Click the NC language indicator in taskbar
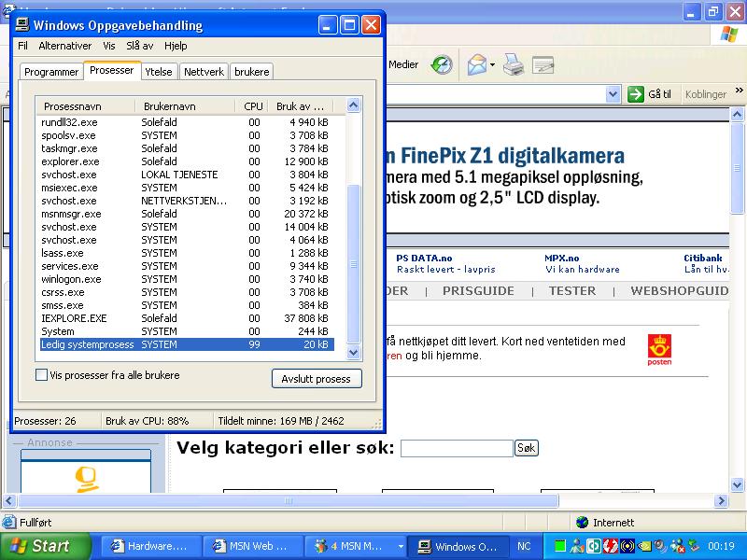747x560 pixels. 524,547
